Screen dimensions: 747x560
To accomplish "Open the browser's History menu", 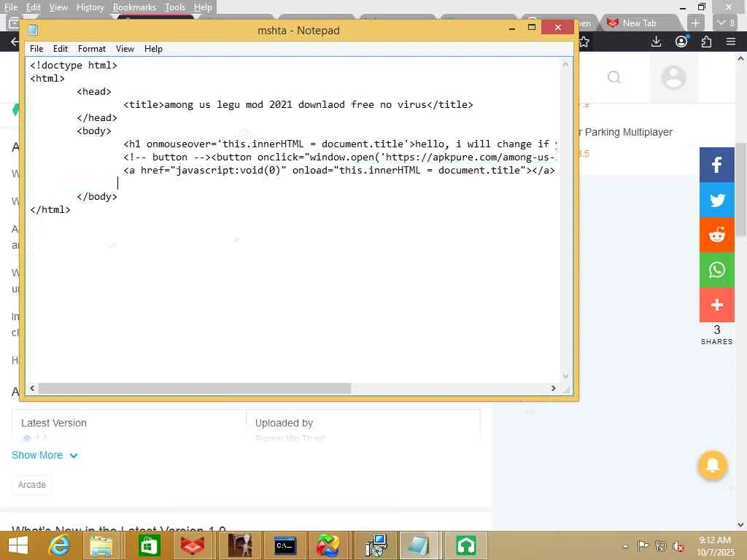I will coord(90,7).
